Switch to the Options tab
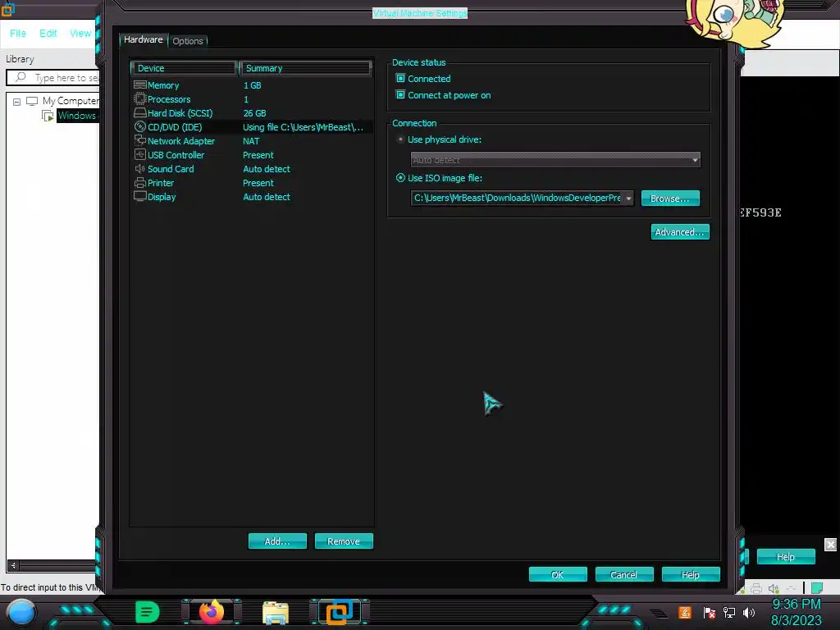The image size is (840, 630). click(x=188, y=41)
